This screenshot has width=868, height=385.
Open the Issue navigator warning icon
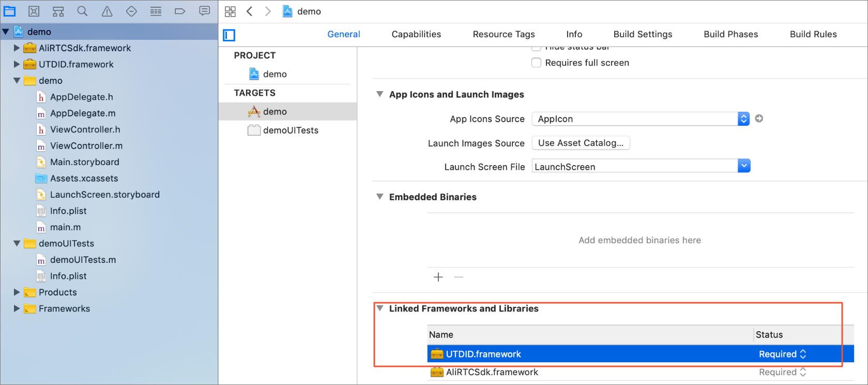point(107,11)
